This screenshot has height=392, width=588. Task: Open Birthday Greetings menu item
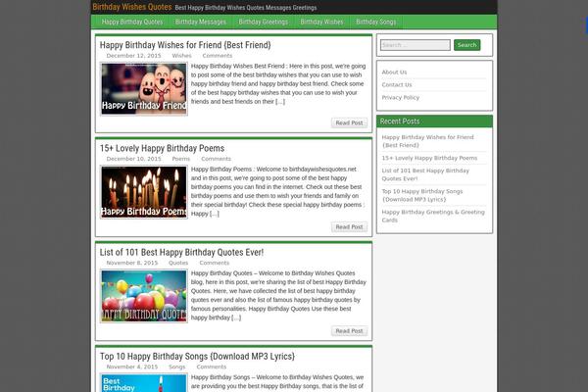(x=264, y=22)
